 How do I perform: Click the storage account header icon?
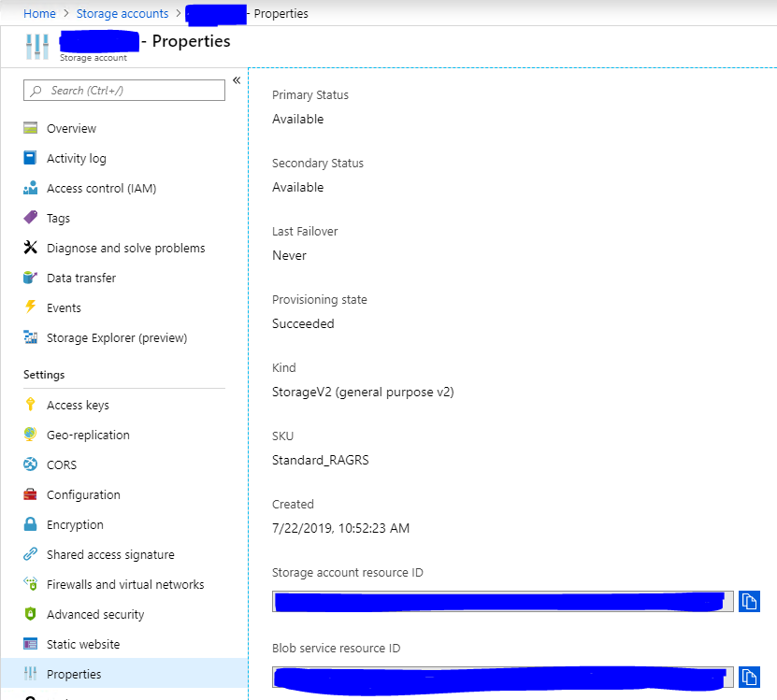coord(37,47)
